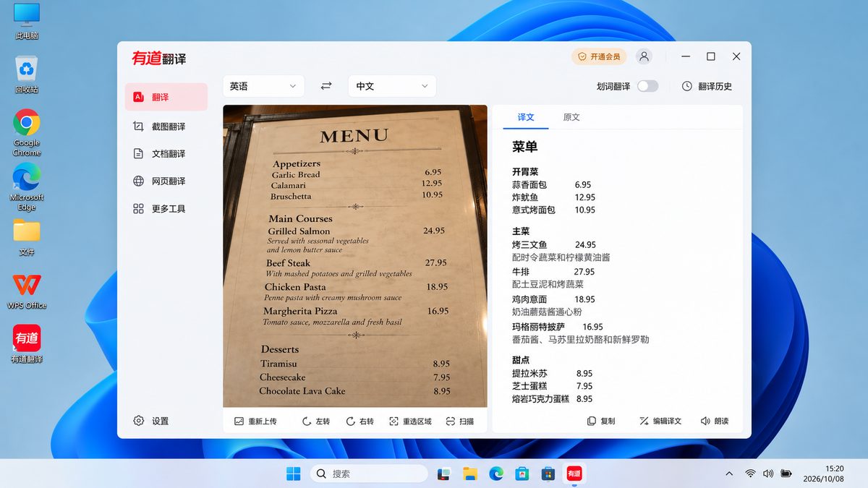The width and height of the screenshot is (868, 488).
Task: Click 重选区域 reselect region
Action: (x=410, y=421)
